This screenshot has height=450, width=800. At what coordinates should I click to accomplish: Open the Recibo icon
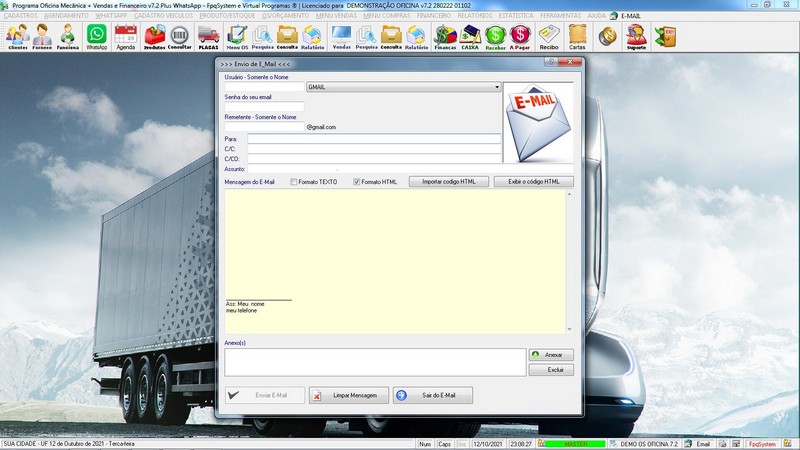[549, 37]
